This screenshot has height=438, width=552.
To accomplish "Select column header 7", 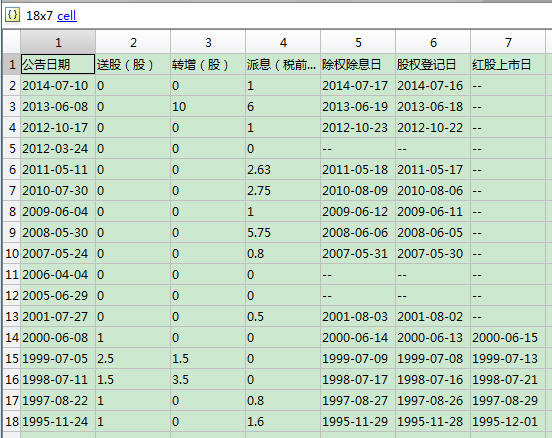I will pos(508,42).
